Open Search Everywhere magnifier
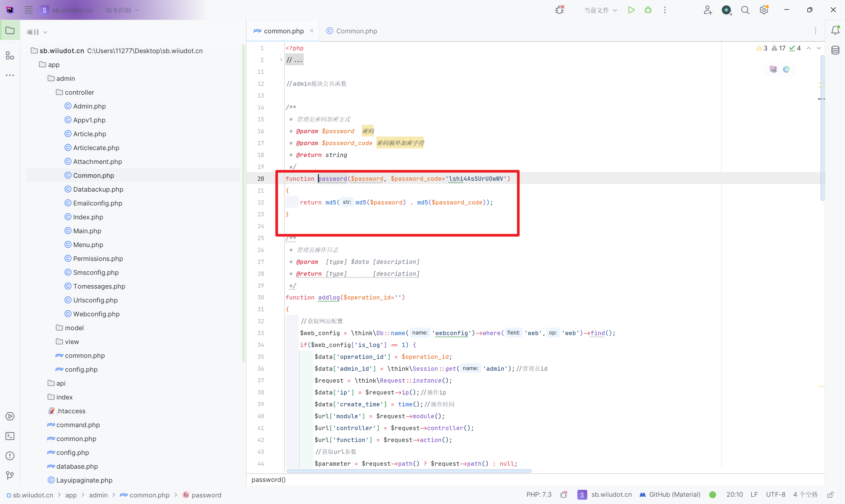The height and width of the screenshot is (504, 845). 745,10
